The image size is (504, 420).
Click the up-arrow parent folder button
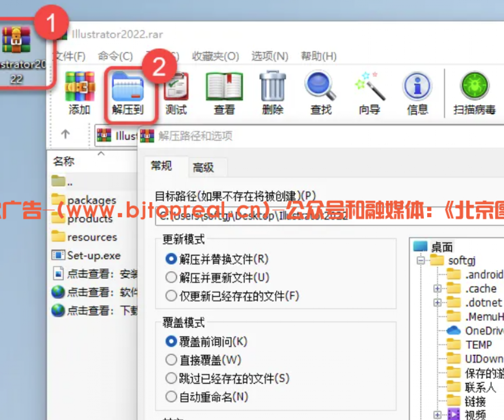(65, 134)
